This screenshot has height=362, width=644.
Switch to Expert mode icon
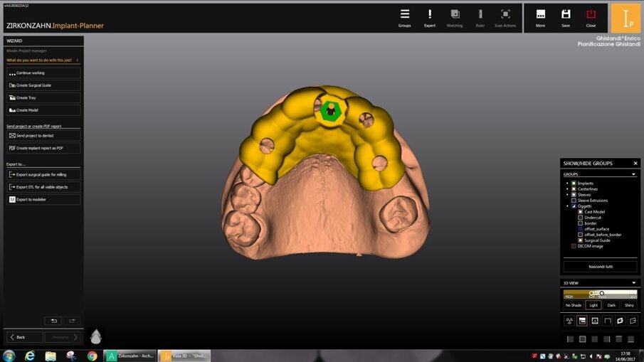coord(430,18)
